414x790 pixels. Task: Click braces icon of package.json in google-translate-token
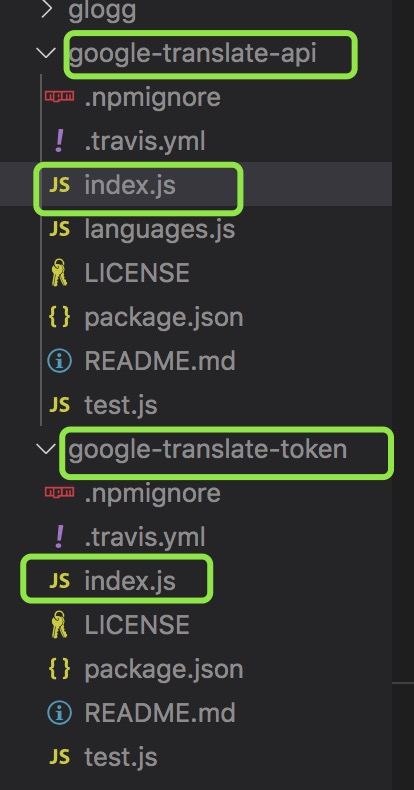pyautogui.click(x=59, y=669)
